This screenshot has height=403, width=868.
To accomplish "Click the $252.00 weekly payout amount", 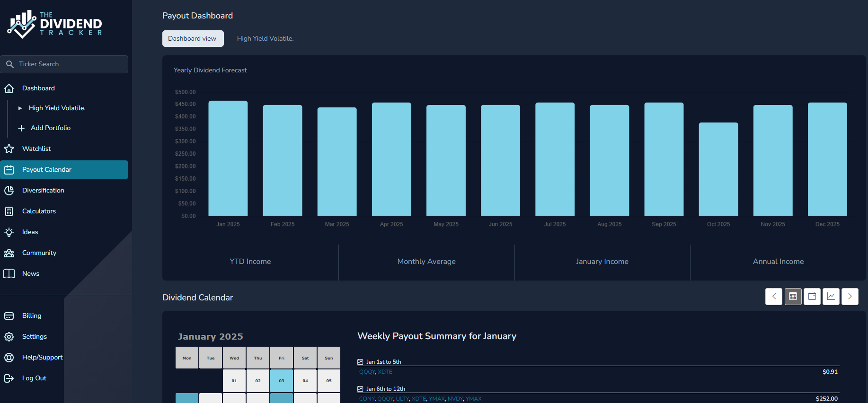I will pos(827,399).
